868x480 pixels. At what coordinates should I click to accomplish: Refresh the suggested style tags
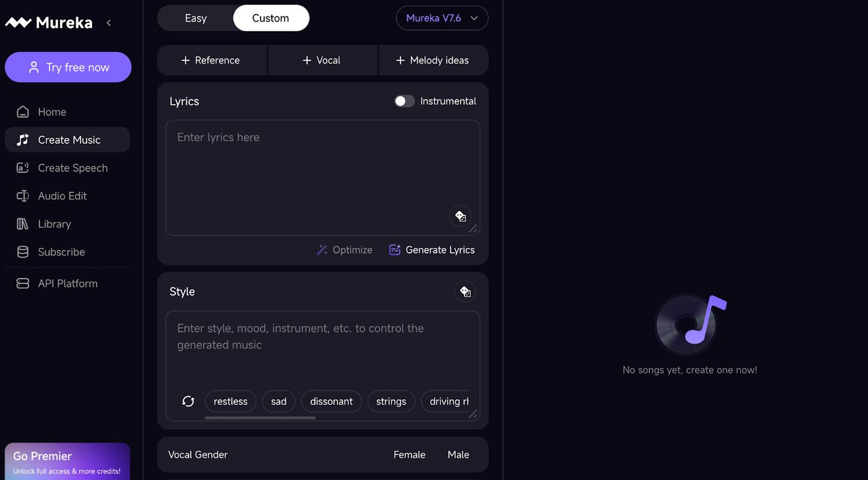coord(187,401)
